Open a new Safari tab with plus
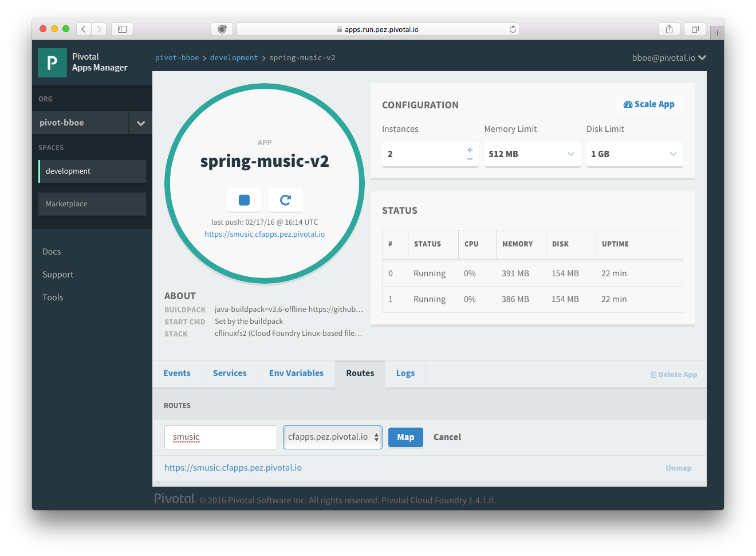 tap(717, 33)
